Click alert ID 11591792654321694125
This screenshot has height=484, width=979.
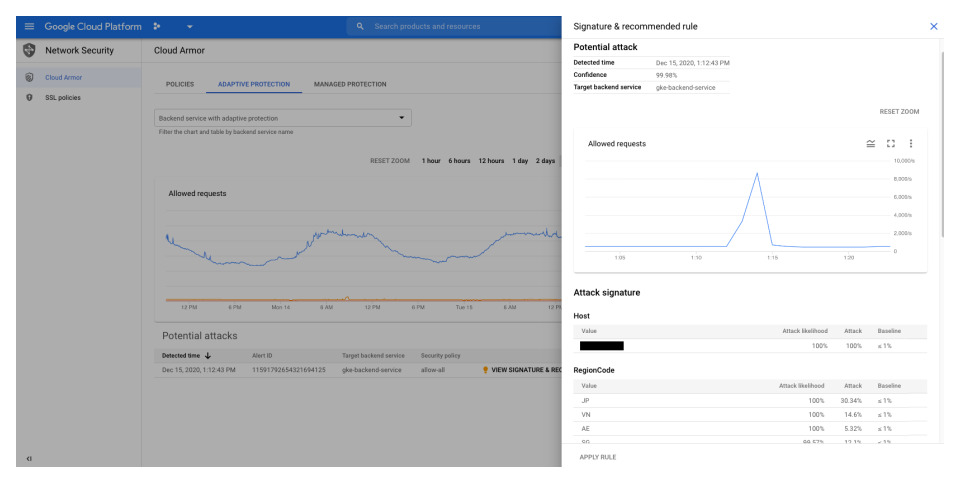pos(288,370)
